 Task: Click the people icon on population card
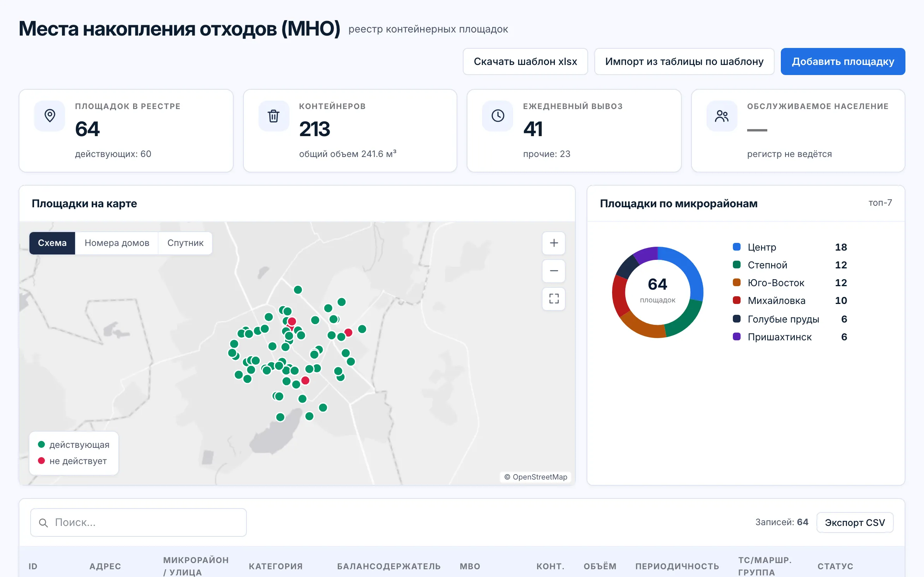(722, 116)
